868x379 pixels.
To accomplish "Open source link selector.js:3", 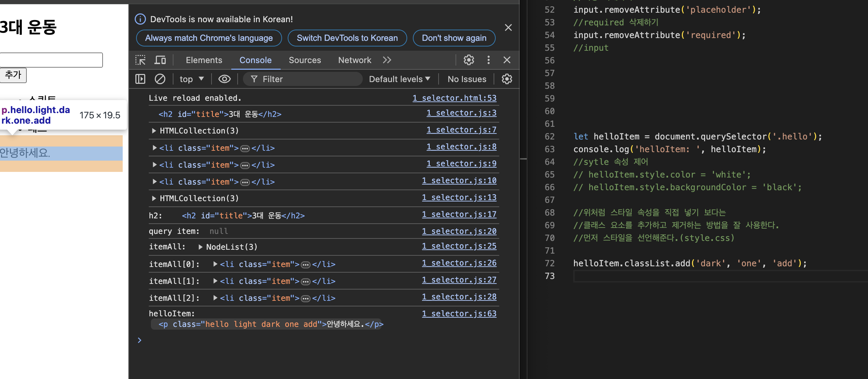I will coord(461,113).
